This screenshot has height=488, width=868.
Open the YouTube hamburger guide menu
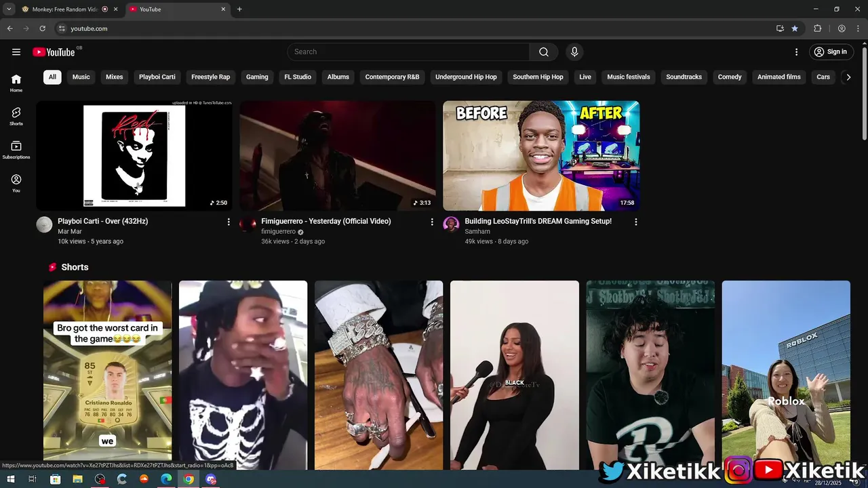pos(16,52)
